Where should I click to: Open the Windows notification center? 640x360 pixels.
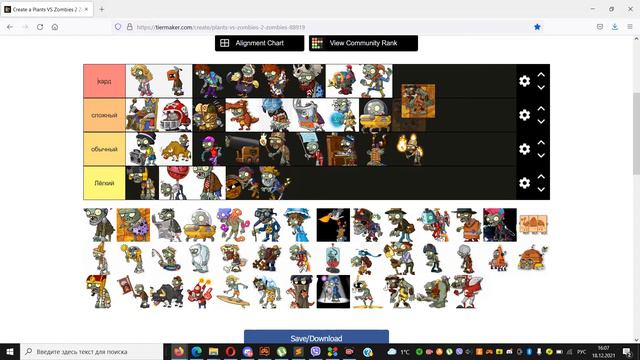(627, 351)
